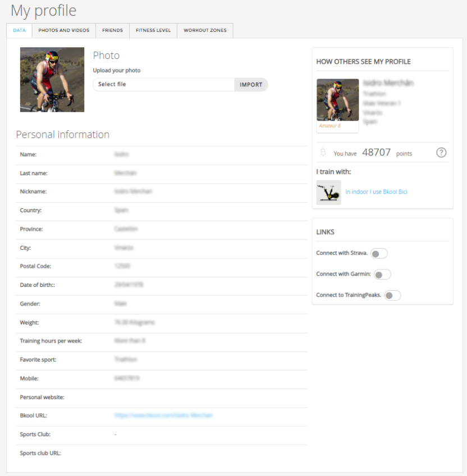Click the Amateur 8 level label
Image resolution: width=467 pixels, height=476 pixels.
329,126
